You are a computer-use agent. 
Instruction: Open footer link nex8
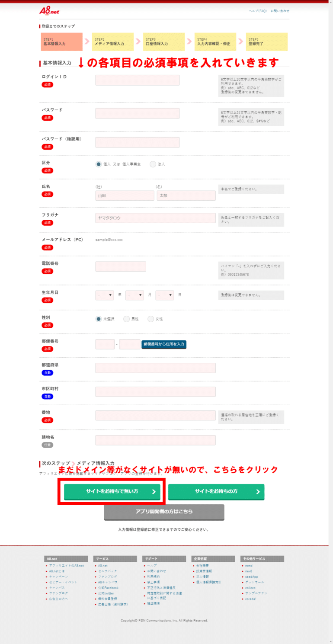point(249,571)
